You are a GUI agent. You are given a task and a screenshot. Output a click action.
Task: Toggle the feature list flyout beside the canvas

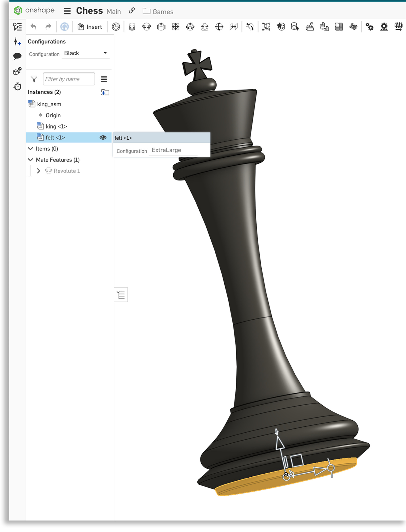(x=121, y=295)
